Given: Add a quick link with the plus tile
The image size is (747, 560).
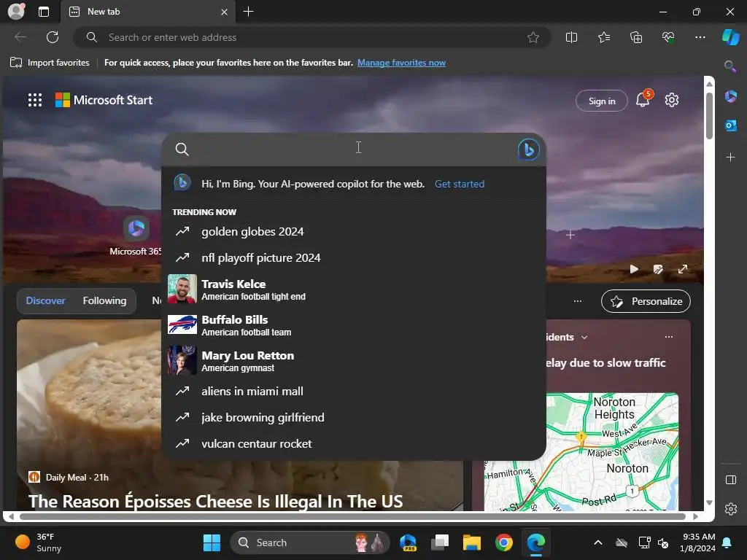Looking at the screenshot, I should [x=570, y=235].
